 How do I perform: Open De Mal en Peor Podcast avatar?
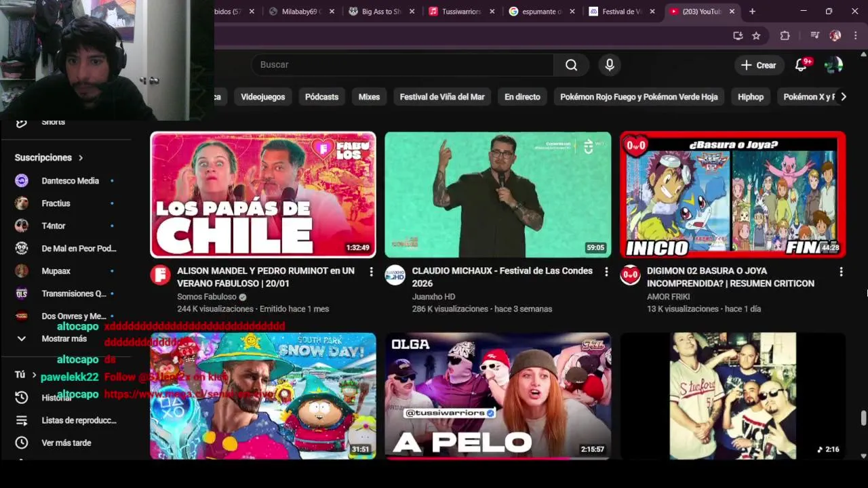pyautogui.click(x=22, y=248)
